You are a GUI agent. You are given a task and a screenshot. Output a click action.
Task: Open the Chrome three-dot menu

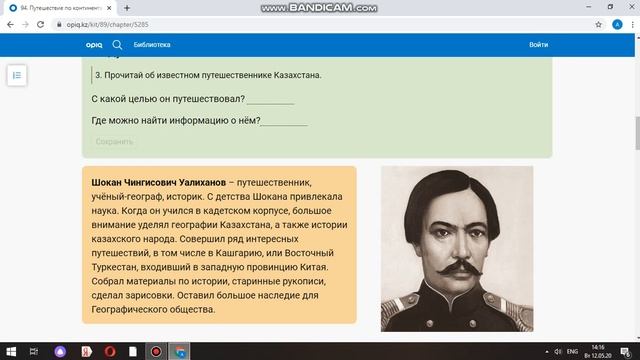632,24
